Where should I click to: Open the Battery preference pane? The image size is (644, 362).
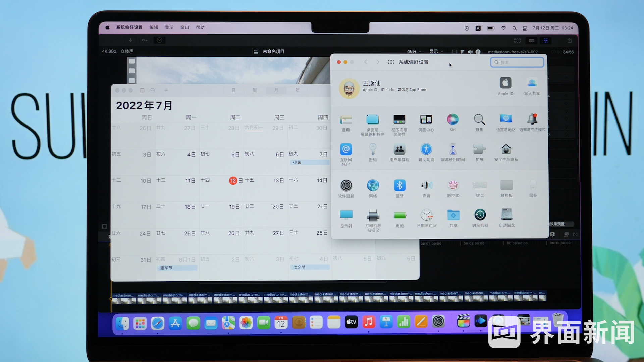(400, 215)
